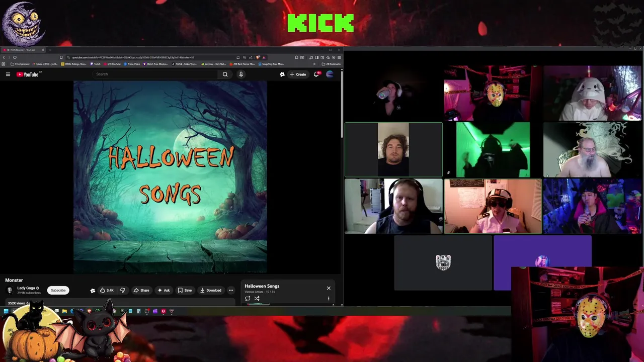Reload the page in the browser
The width and height of the screenshot is (644, 362).
[15, 57]
